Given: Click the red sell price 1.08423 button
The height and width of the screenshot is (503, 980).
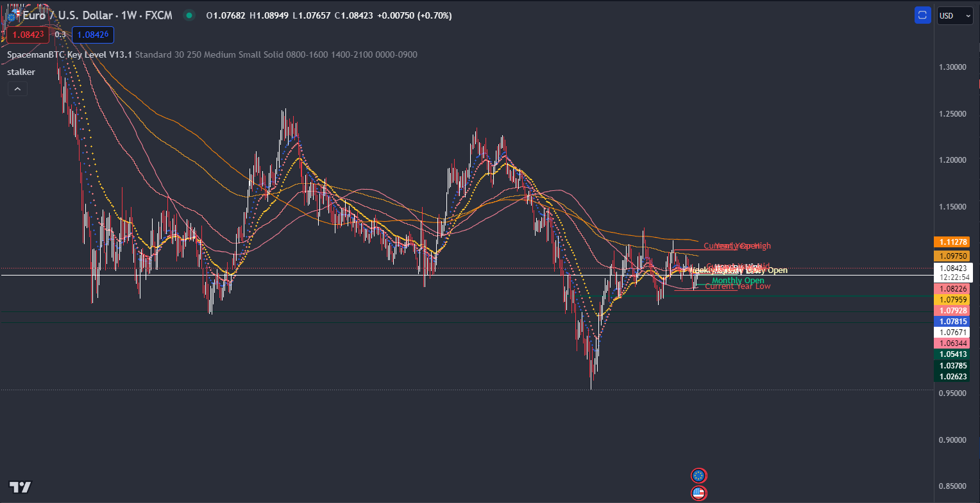Looking at the screenshot, I should click(x=28, y=35).
